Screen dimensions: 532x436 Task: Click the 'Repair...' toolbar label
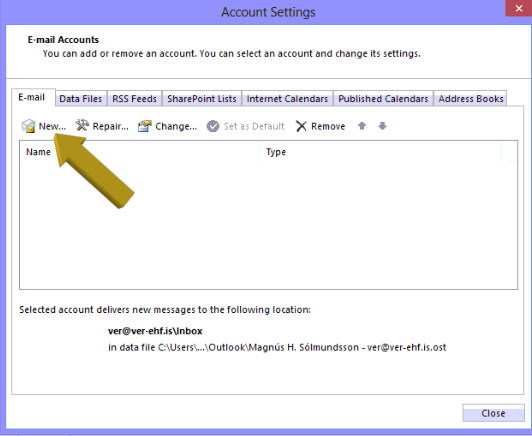(x=111, y=126)
